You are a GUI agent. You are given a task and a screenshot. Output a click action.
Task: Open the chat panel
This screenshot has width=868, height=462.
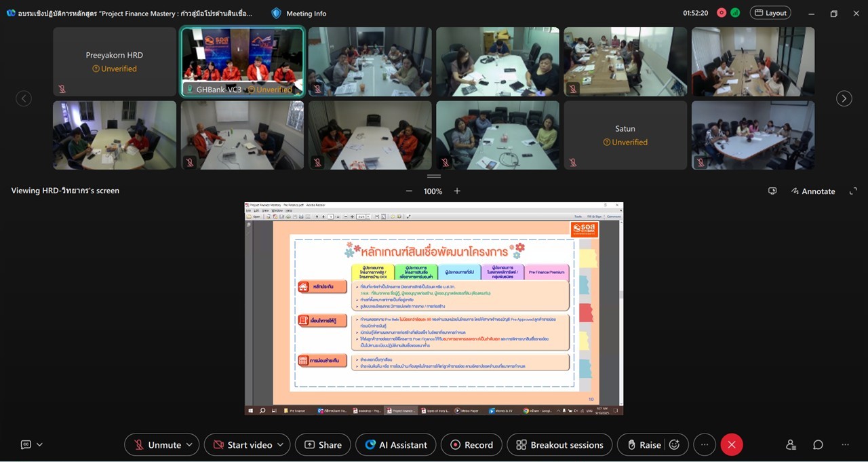pos(818,444)
